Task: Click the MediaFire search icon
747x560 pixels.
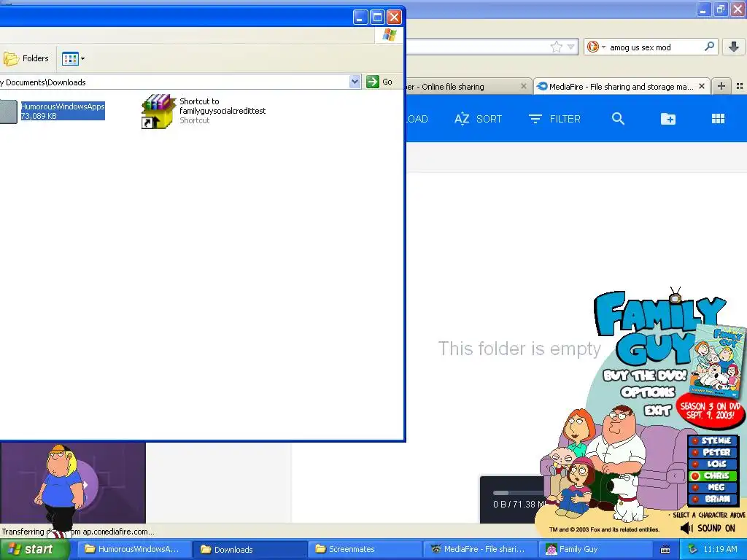Action: (x=618, y=119)
